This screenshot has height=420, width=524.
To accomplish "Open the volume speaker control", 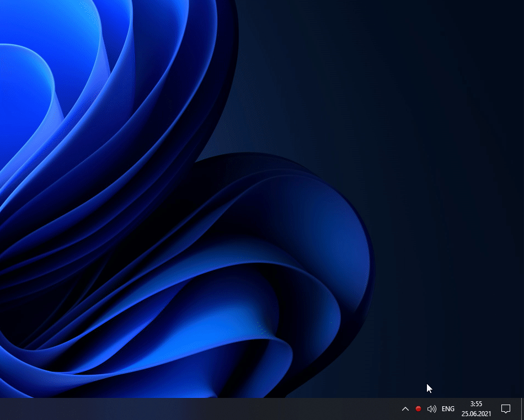I will (x=432, y=408).
